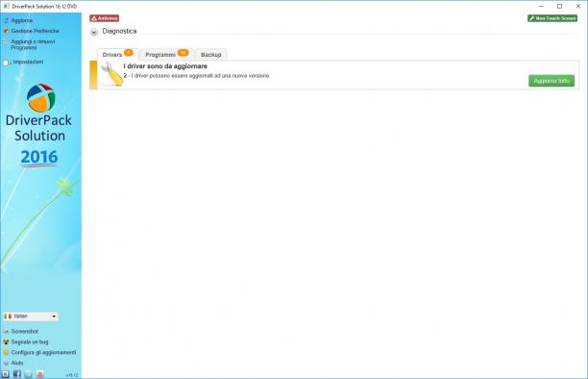Click the red Antivirus warning badge
Screen dimensions: 588x379
[x=105, y=18]
